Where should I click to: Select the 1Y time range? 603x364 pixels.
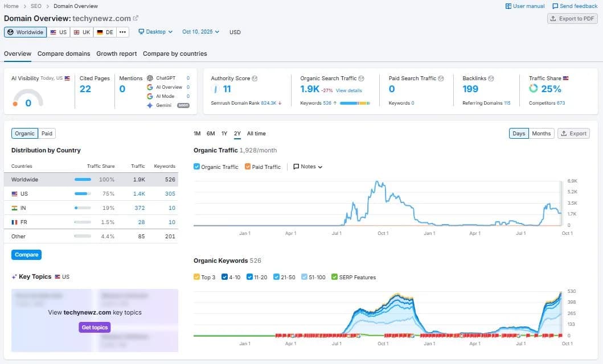pos(224,134)
